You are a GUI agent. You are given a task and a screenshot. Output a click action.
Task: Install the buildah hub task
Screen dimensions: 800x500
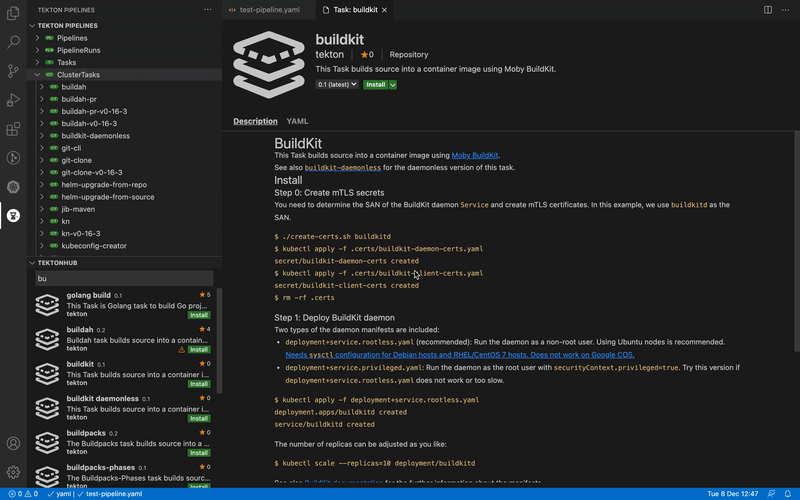click(198, 350)
